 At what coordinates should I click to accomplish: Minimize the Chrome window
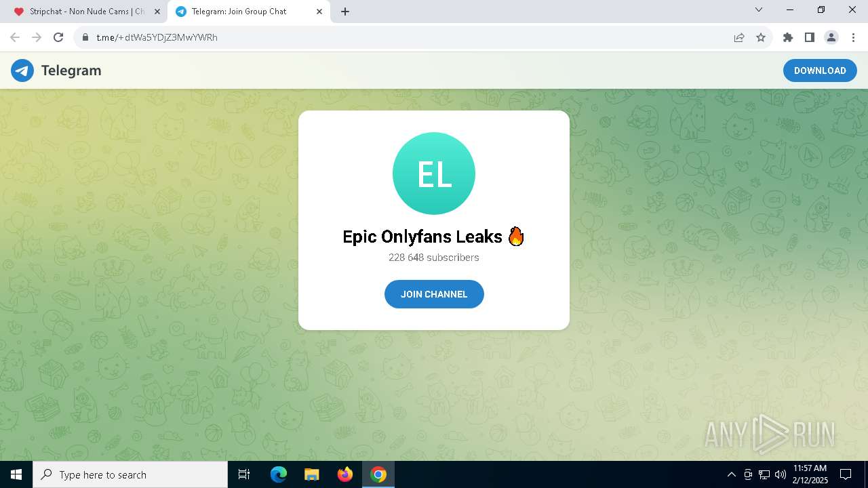click(x=790, y=9)
